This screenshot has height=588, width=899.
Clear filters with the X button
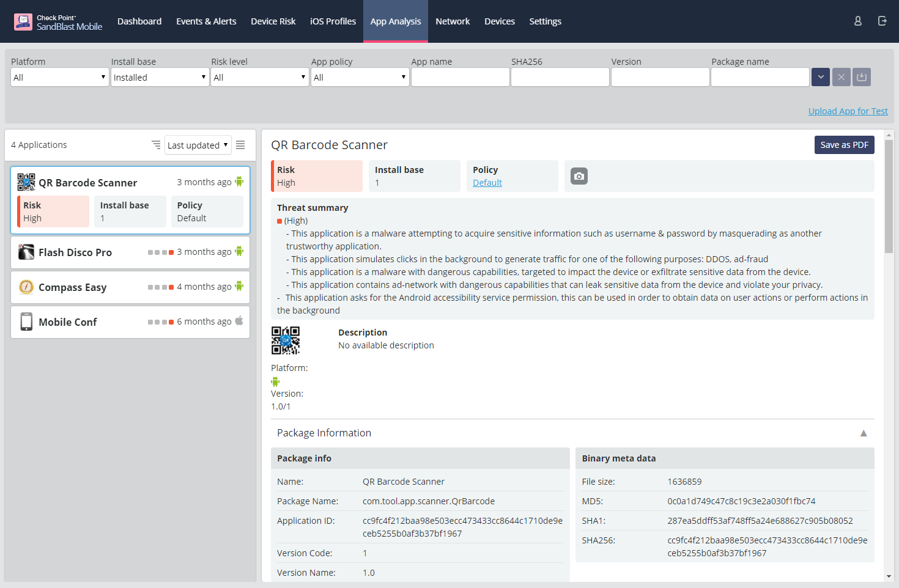pyautogui.click(x=842, y=77)
